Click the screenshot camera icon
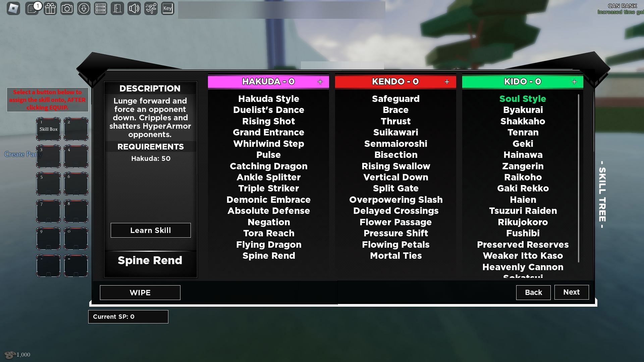The height and width of the screenshot is (362, 644). click(x=67, y=8)
